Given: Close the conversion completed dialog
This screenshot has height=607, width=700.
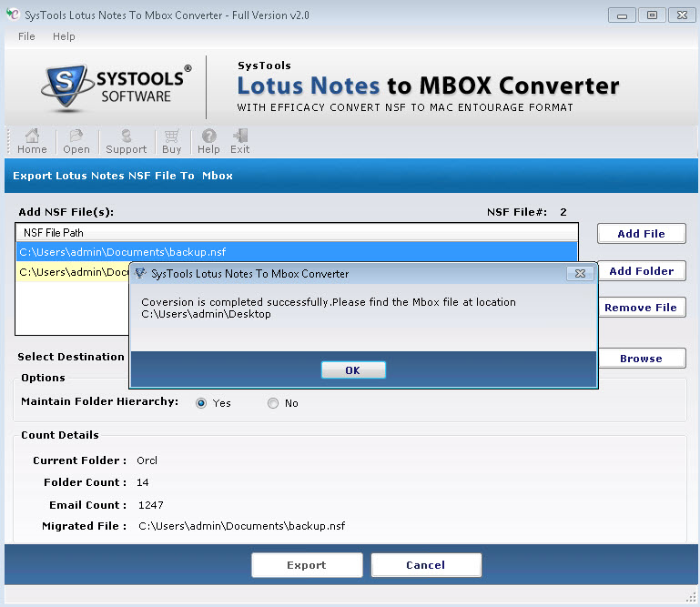Looking at the screenshot, I should point(580,273).
